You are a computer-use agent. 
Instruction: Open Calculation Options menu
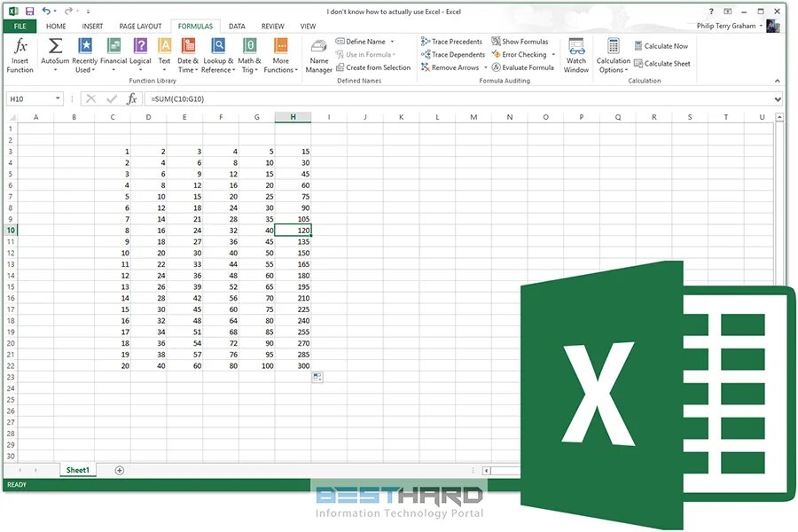click(x=613, y=55)
